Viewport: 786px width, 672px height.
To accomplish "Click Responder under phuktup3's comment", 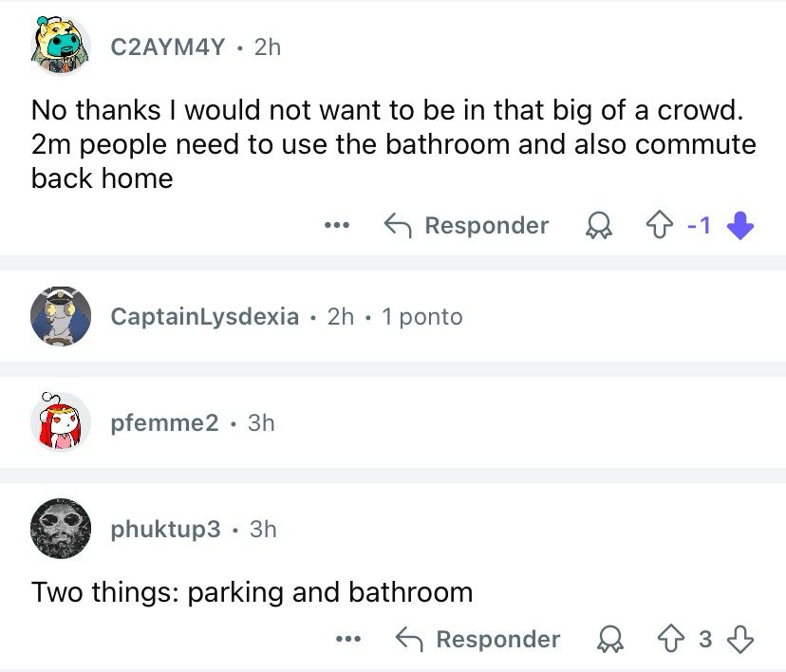I will (x=498, y=639).
